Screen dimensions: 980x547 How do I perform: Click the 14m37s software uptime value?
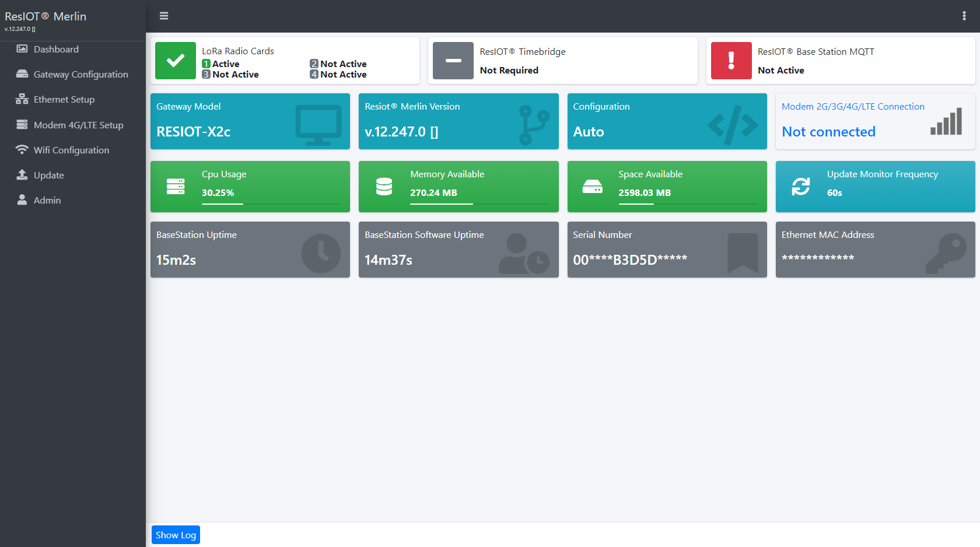click(x=388, y=260)
